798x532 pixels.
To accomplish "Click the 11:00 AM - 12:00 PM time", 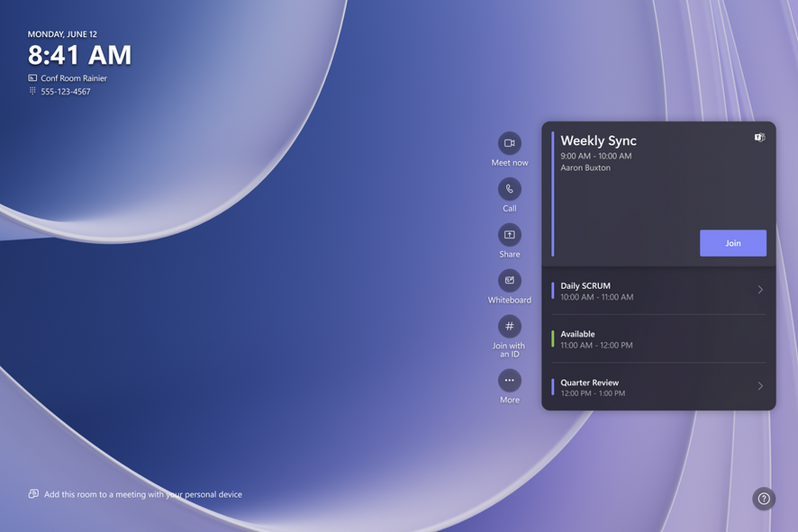I will coord(596,346).
